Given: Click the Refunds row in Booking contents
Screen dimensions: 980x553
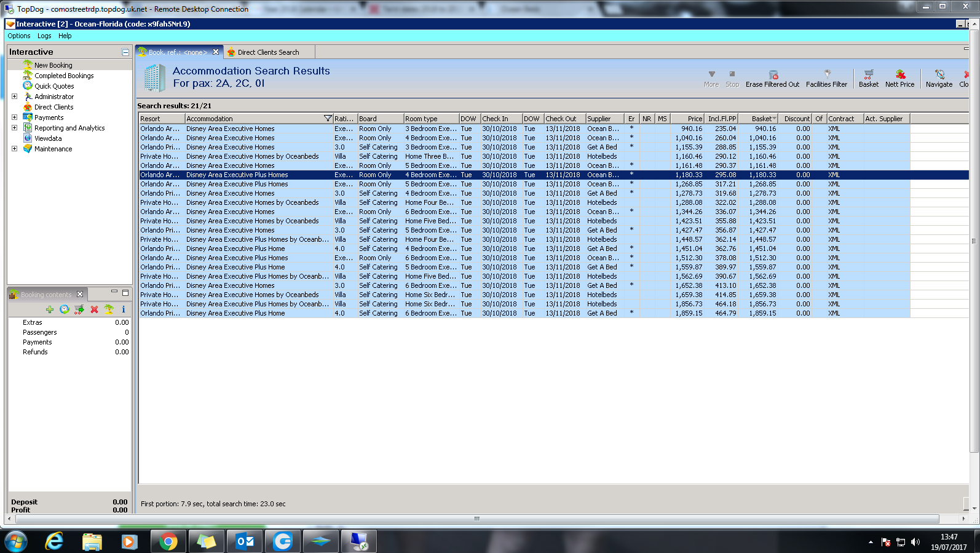Looking at the screenshot, I should (x=69, y=352).
